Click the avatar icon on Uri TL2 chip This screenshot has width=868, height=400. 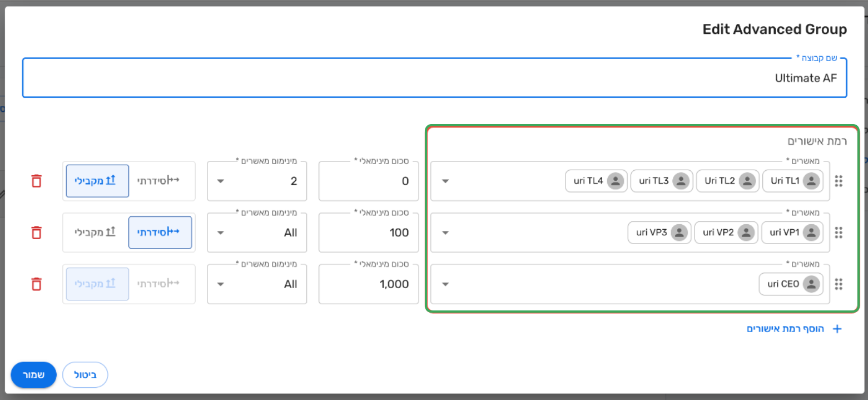click(748, 181)
